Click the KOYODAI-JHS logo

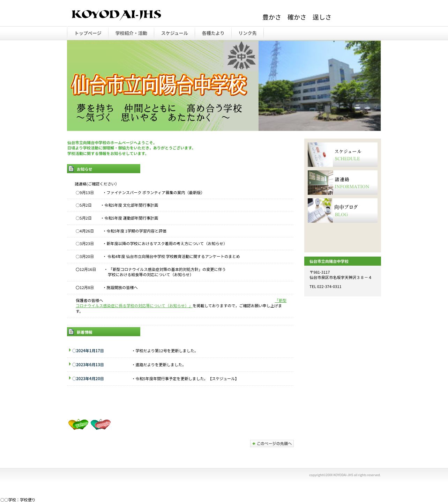click(117, 15)
